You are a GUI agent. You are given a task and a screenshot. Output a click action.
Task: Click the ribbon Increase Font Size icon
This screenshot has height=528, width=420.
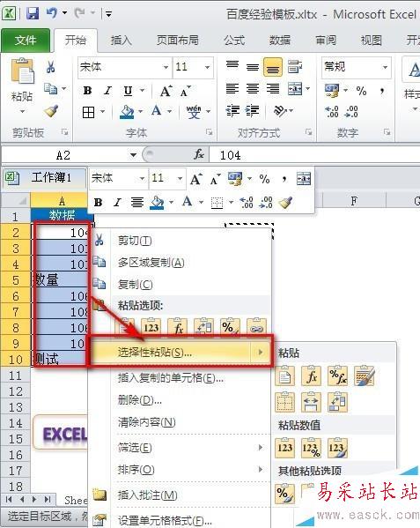166,91
